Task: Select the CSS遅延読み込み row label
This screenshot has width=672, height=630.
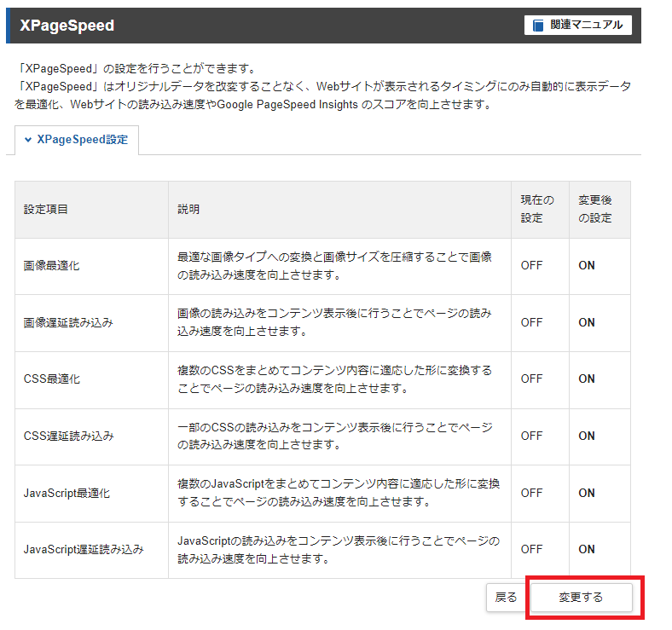Action: pos(68,436)
